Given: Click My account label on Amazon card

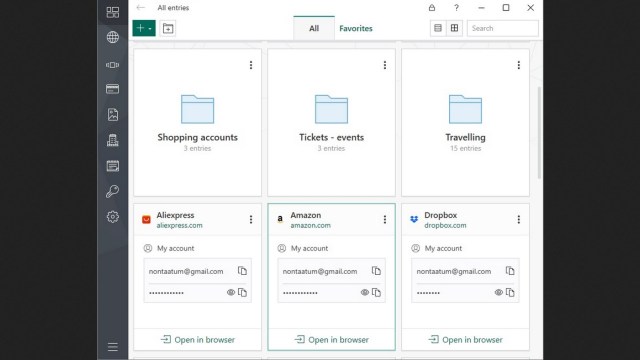Looking at the screenshot, I should point(309,248).
